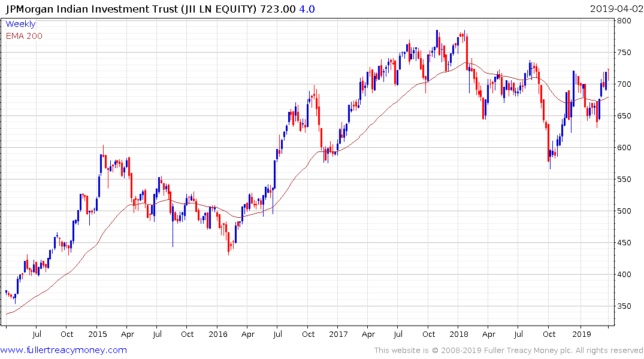The height and width of the screenshot is (359, 644).
Task: Click the 750 price axis label
Action: [624, 53]
